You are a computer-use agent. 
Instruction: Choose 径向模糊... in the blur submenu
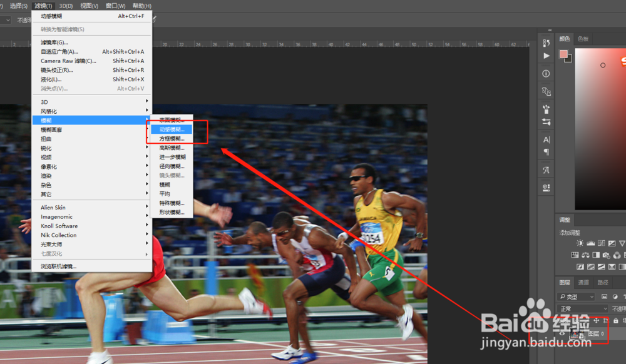(x=172, y=166)
